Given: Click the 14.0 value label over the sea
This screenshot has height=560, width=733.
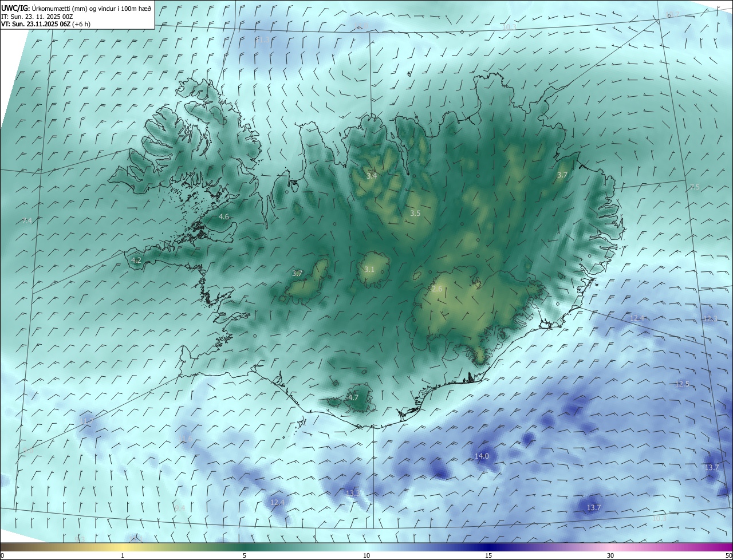Looking at the screenshot, I should point(482,456).
